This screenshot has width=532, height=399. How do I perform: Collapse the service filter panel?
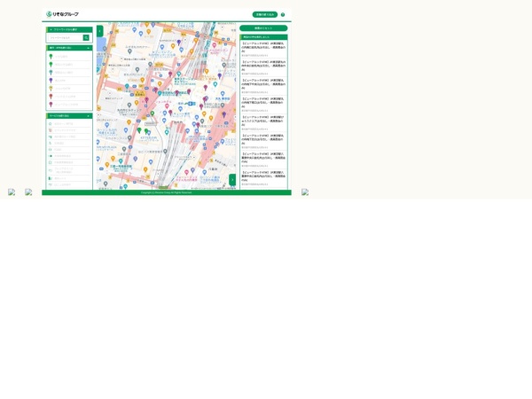[x=69, y=115]
